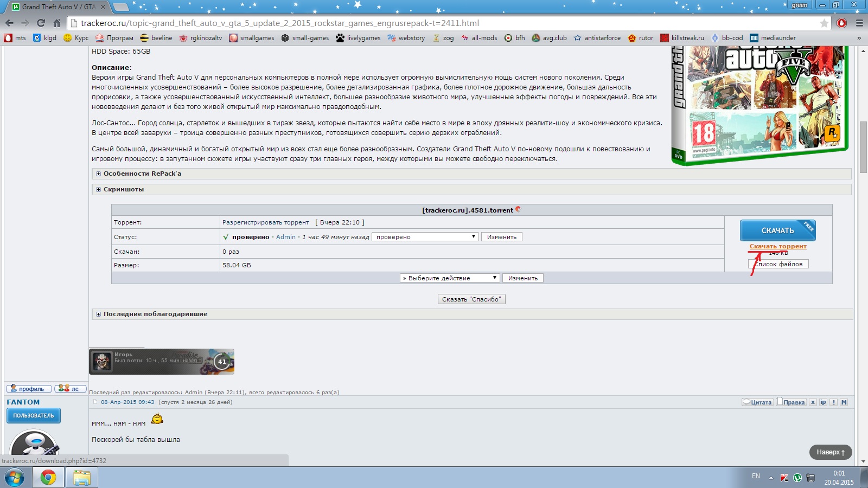Delete the post with the x button
The width and height of the screenshot is (868, 488).
coord(813,402)
